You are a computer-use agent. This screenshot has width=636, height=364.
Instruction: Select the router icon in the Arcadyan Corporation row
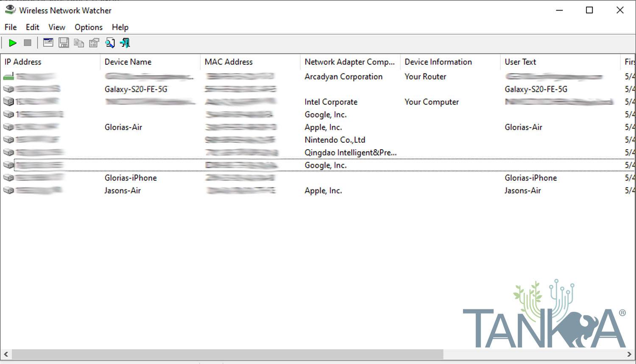pos(8,76)
